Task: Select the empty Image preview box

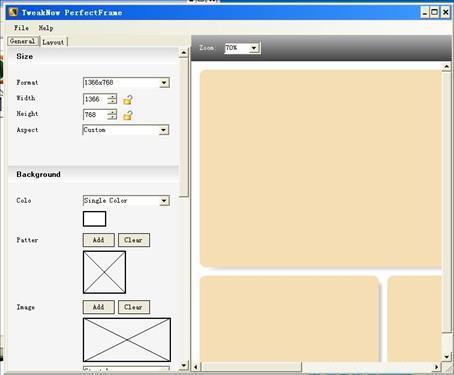Action: coord(127,340)
